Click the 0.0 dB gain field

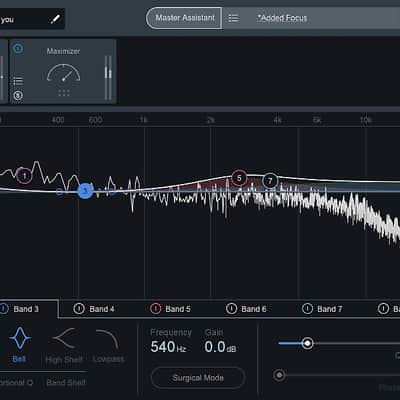pyautogui.click(x=220, y=347)
